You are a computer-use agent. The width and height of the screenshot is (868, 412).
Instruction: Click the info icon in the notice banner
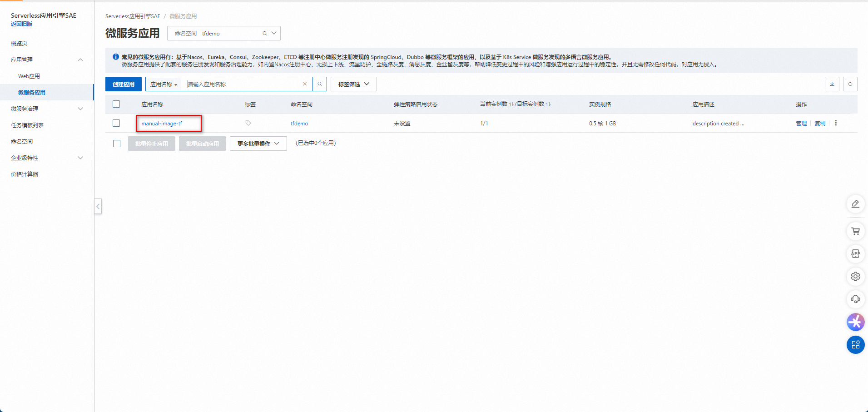click(116, 57)
